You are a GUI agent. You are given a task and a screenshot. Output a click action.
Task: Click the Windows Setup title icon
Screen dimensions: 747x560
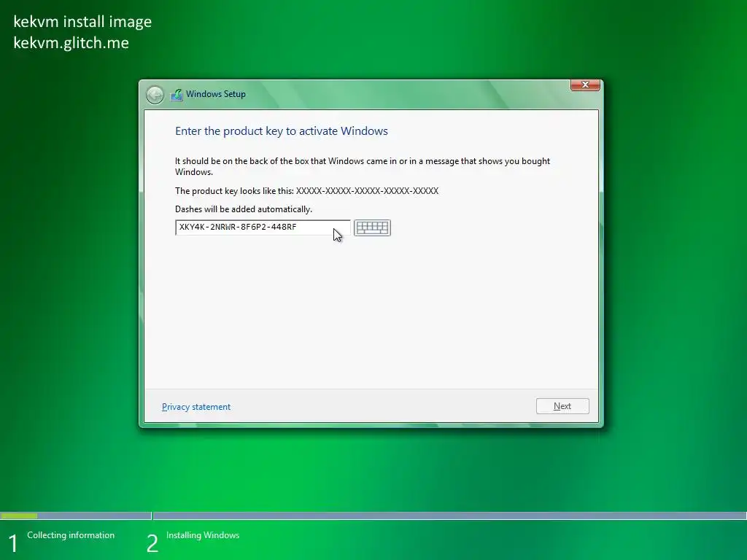click(177, 94)
